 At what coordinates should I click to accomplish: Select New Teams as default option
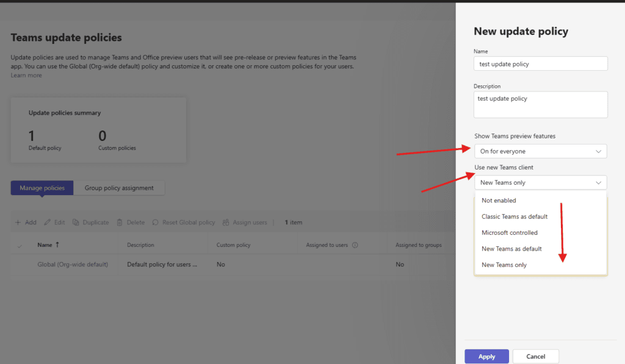tap(511, 249)
